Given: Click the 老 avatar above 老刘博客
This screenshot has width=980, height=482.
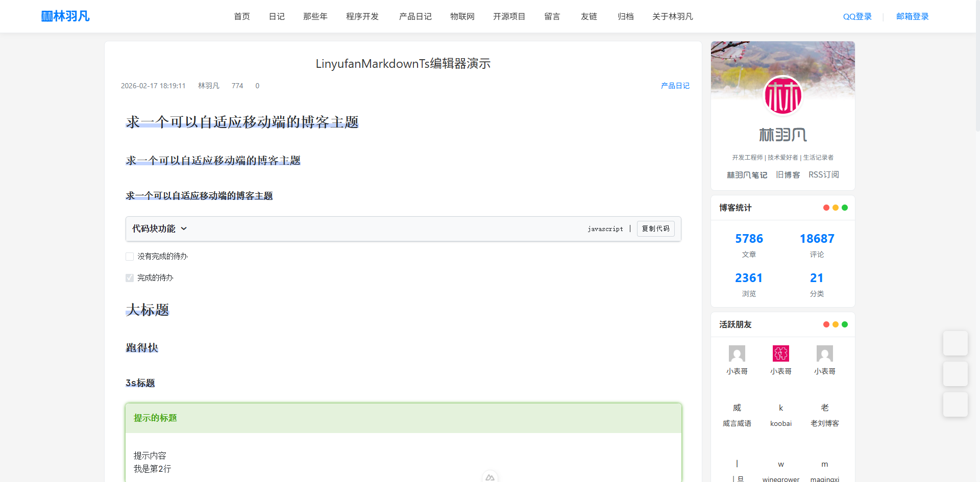Looking at the screenshot, I should click(825, 408).
